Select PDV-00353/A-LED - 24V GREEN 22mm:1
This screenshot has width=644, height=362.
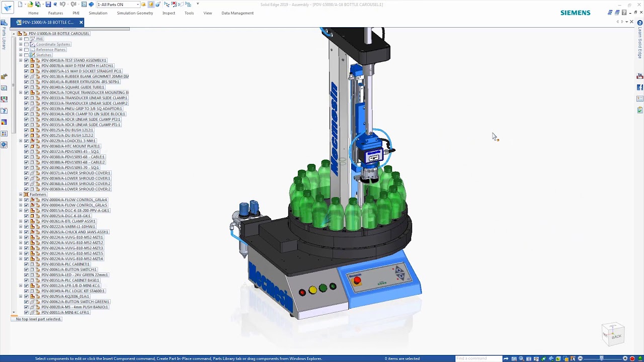[x=74, y=275]
